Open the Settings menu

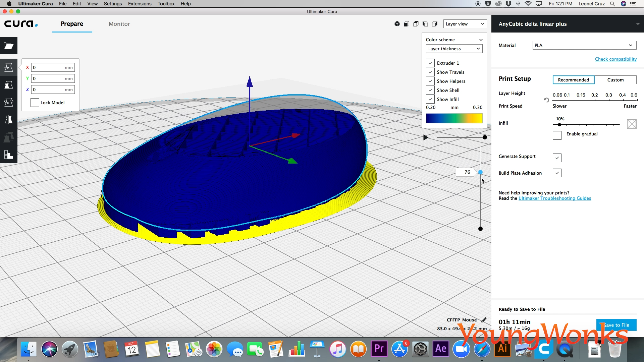pyautogui.click(x=113, y=4)
